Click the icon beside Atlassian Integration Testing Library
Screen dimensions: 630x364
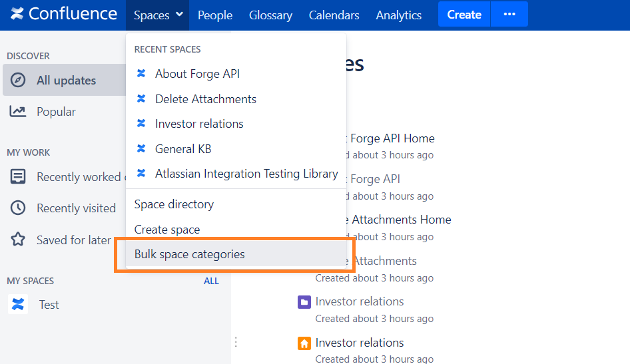(x=141, y=174)
